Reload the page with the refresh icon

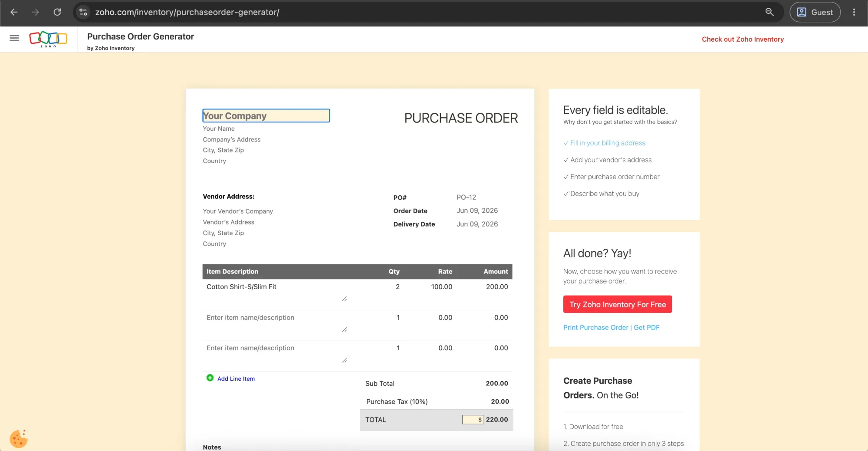point(57,12)
